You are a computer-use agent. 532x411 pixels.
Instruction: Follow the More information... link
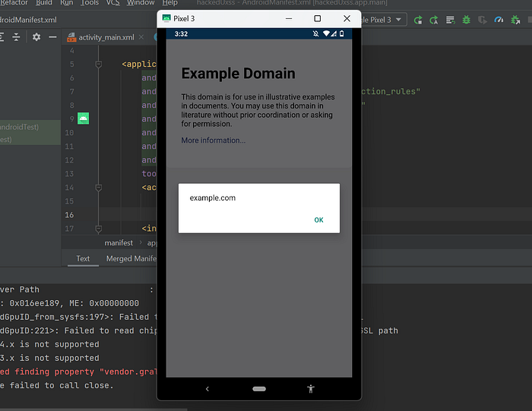click(x=213, y=141)
